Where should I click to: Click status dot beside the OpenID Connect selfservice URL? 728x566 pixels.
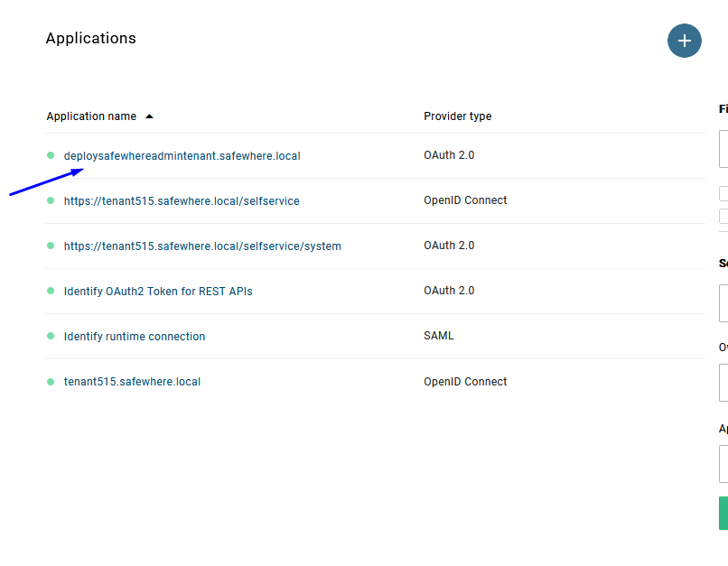(51, 200)
